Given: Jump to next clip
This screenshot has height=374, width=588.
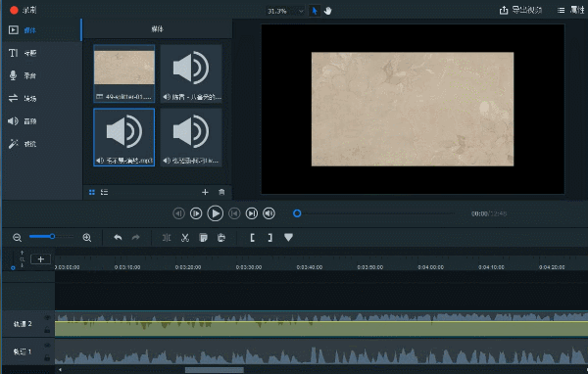Looking at the screenshot, I should (x=252, y=213).
